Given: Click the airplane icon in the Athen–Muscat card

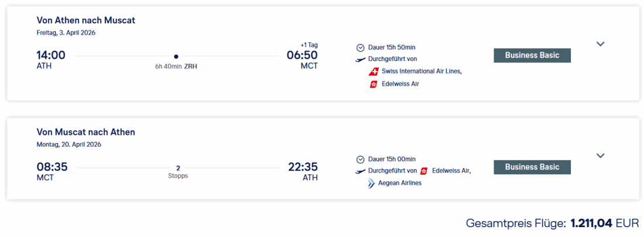Looking at the screenshot, I should pyautogui.click(x=360, y=59).
